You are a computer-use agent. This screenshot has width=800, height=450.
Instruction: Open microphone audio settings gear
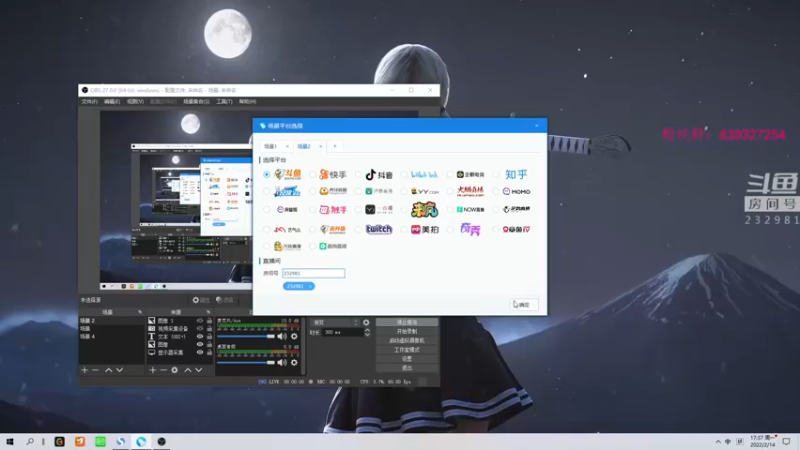(294, 336)
